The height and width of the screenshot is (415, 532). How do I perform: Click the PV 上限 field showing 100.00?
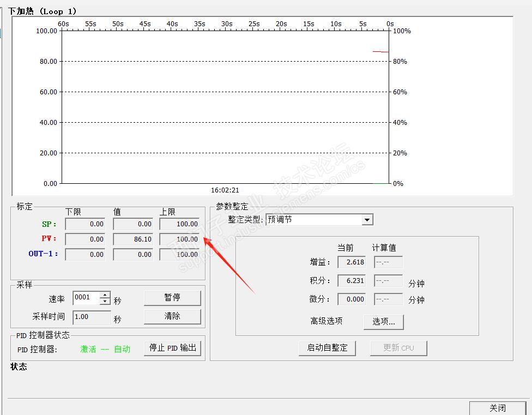tap(179, 239)
